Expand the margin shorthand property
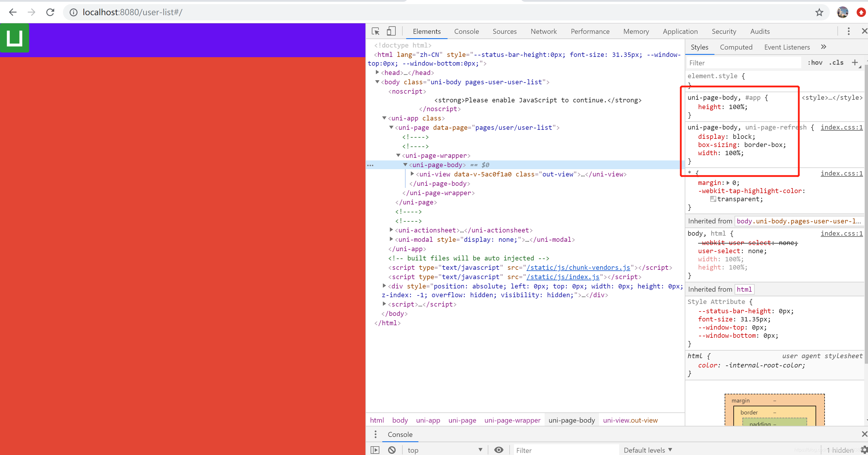The width and height of the screenshot is (868, 455). point(728,183)
